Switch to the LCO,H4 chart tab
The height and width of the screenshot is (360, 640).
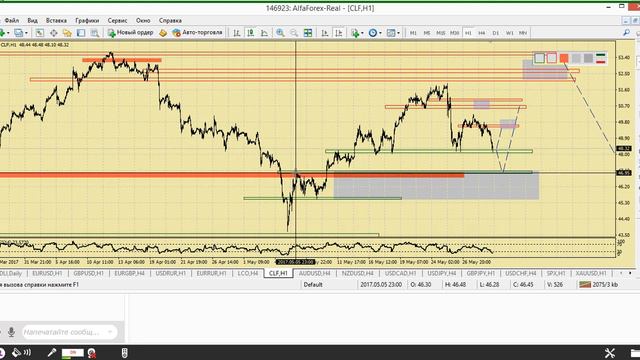[x=248, y=273]
